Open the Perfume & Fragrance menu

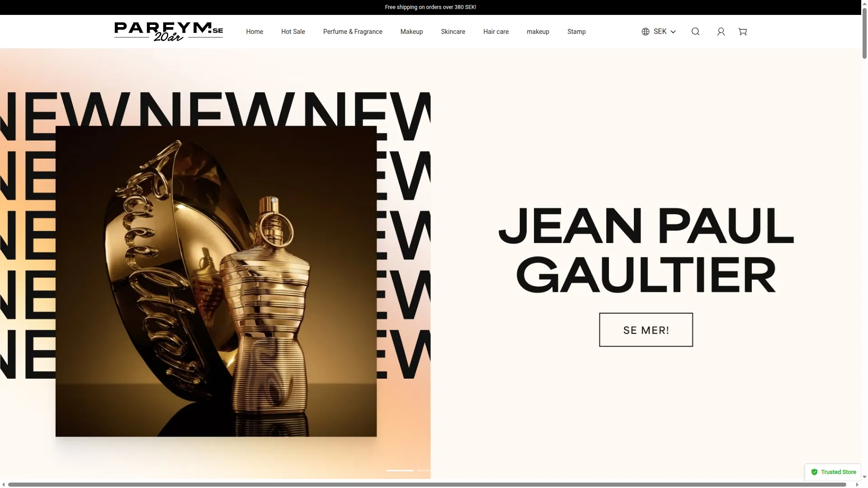point(353,32)
